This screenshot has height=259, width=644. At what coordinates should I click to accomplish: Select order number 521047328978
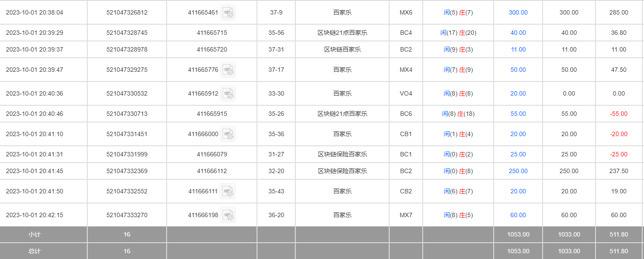[x=127, y=49]
